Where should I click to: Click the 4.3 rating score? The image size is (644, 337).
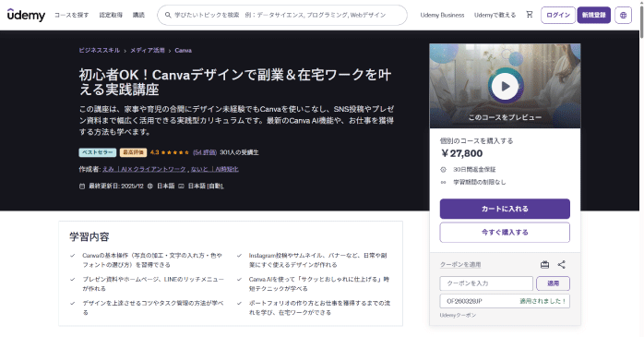click(x=154, y=152)
